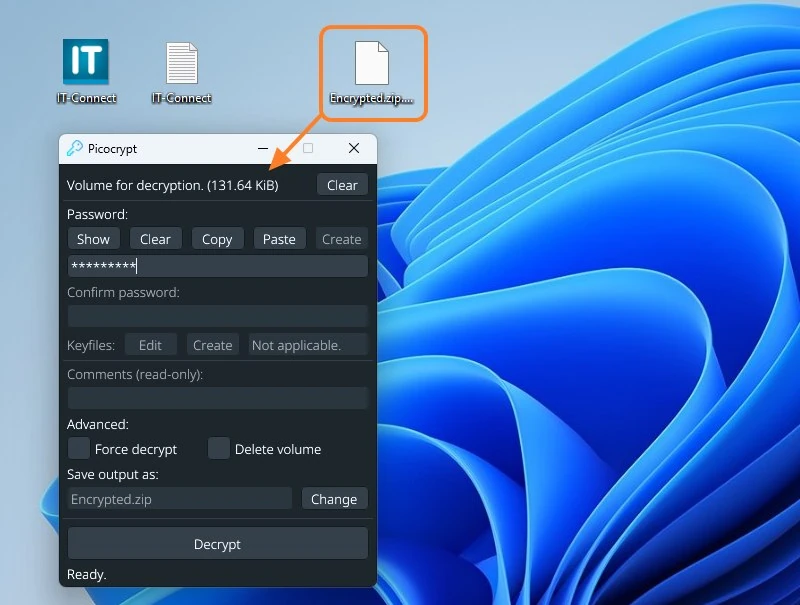
Task: Change the save output location
Action: (x=334, y=498)
